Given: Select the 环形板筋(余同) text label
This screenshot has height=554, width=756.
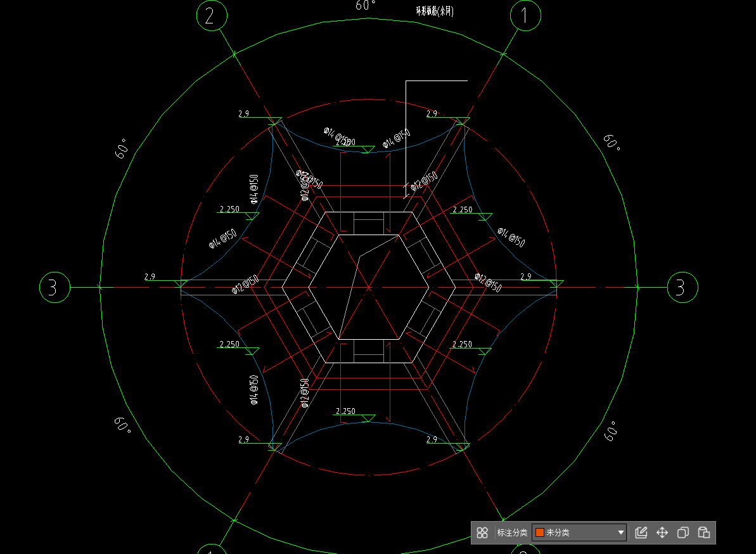Looking at the screenshot, I should click(x=435, y=11).
